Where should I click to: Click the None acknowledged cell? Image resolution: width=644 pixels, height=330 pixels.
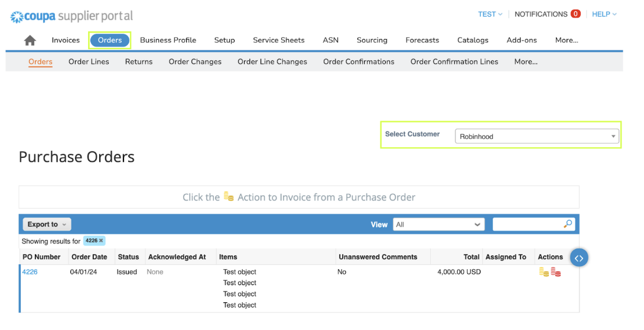click(155, 271)
